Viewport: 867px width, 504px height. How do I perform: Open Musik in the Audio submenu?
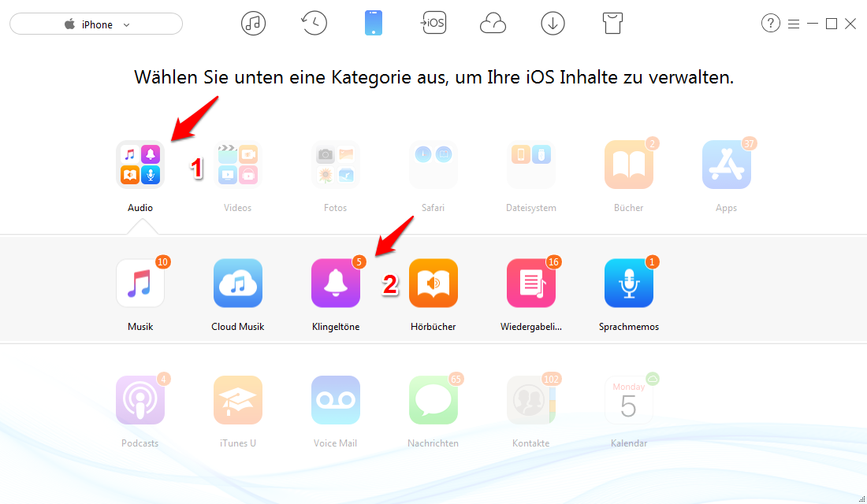coord(140,283)
